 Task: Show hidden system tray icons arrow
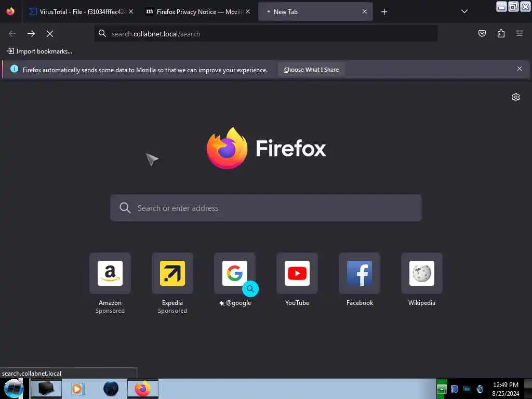click(442, 389)
